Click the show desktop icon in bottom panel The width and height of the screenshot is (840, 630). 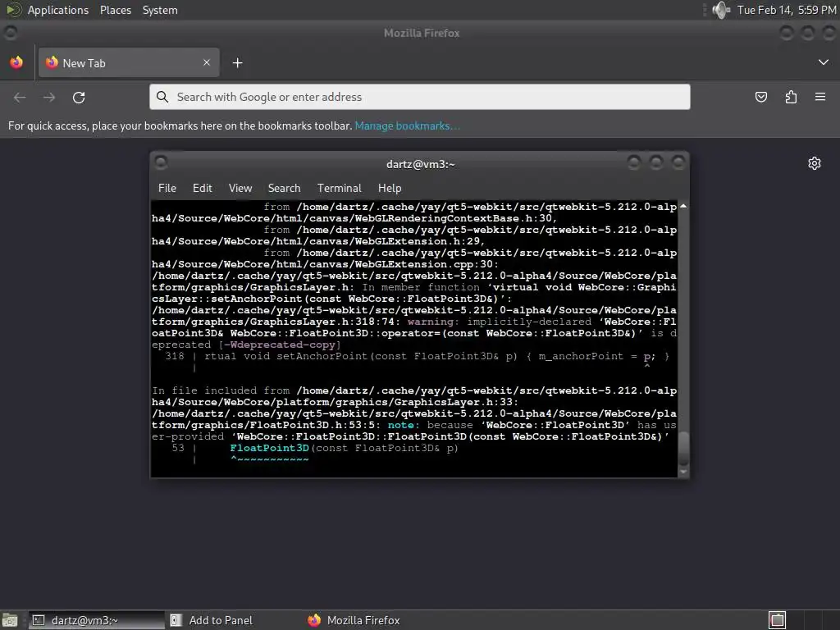click(10, 620)
